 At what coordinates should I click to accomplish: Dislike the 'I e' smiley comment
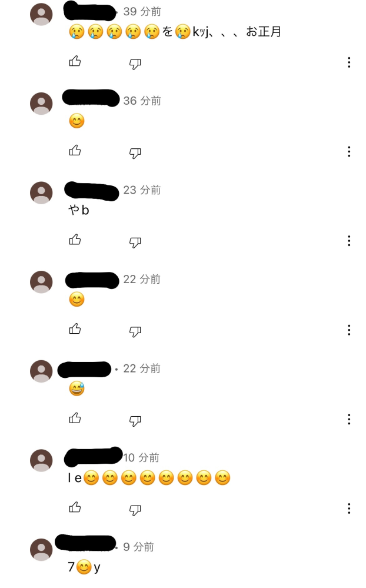(x=135, y=510)
